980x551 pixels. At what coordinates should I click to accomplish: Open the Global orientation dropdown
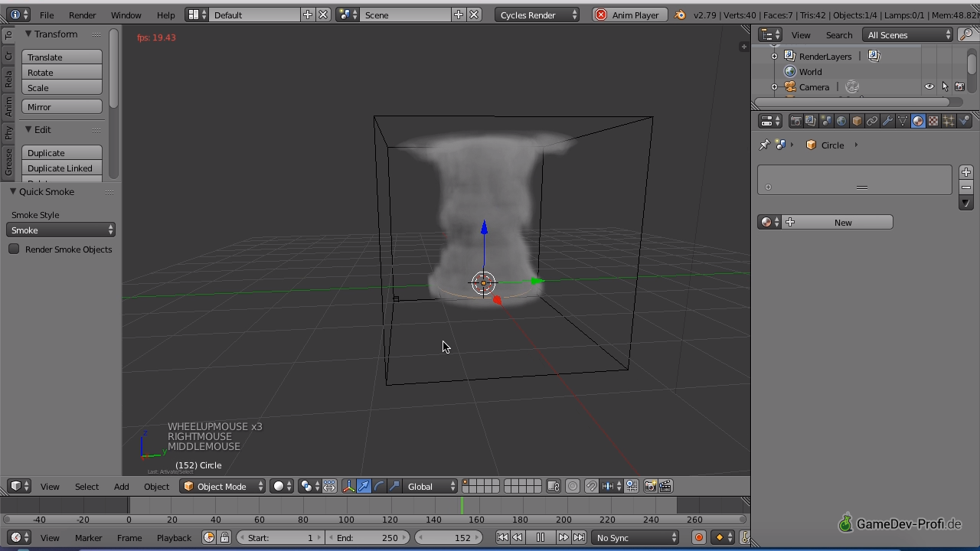431,486
